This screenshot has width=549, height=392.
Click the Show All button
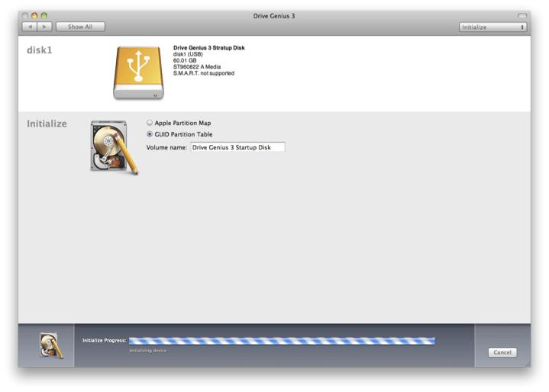click(80, 27)
